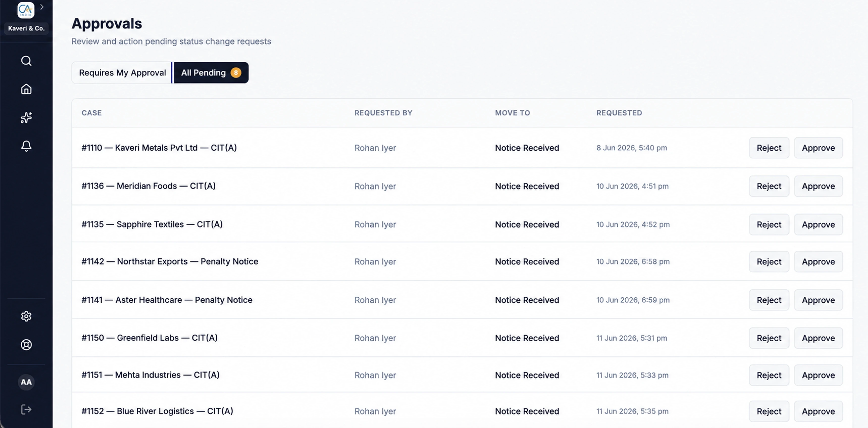
Task: Click timestamp '10 Jun 2026, 6:59 pm'
Action: tap(633, 300)
